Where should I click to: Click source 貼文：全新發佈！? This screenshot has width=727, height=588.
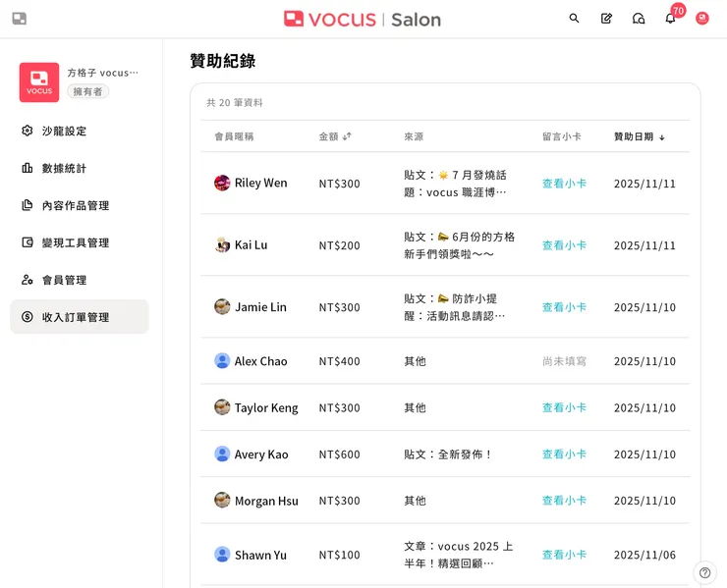point(448,454)
